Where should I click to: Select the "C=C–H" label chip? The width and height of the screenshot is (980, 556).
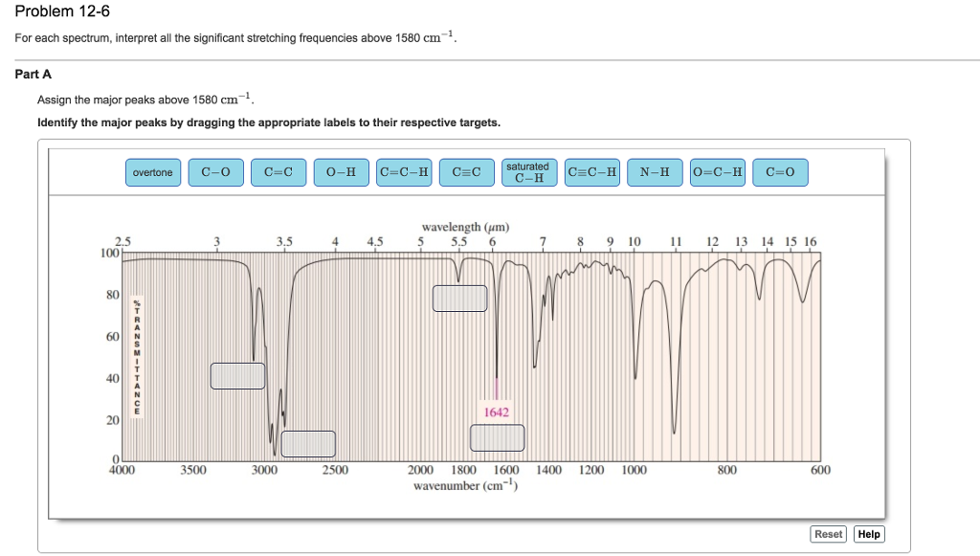click(591, 171)
